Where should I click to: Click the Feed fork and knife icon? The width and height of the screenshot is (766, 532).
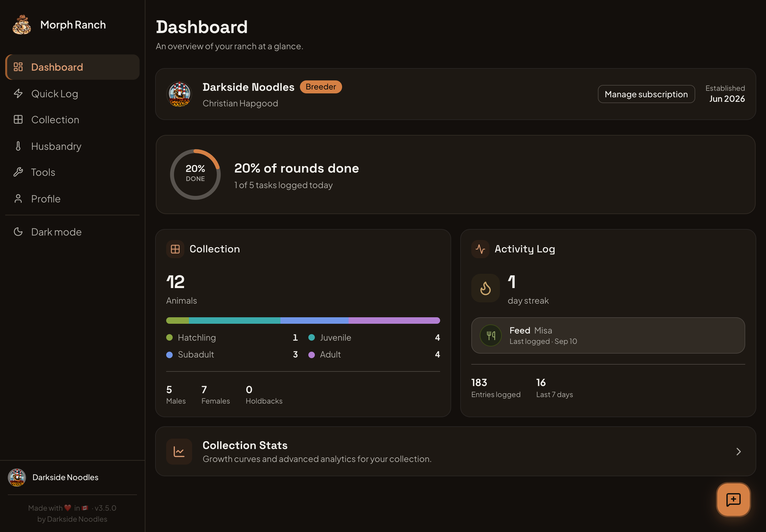491,336
